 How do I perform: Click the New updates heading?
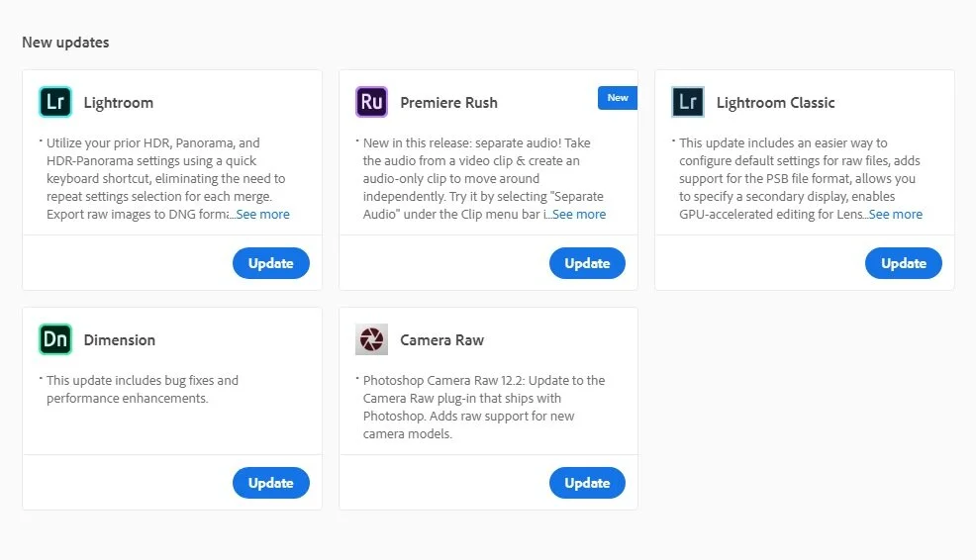point(65,43)
